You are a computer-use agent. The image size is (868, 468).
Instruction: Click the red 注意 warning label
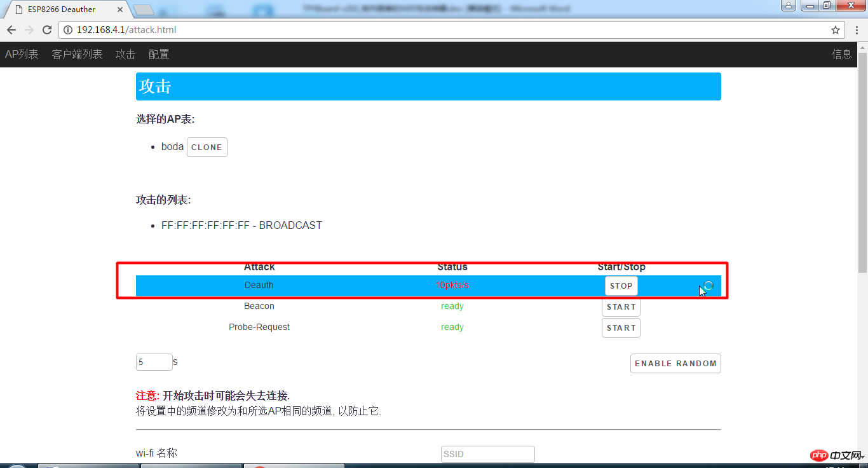click(x=148, y=396)
